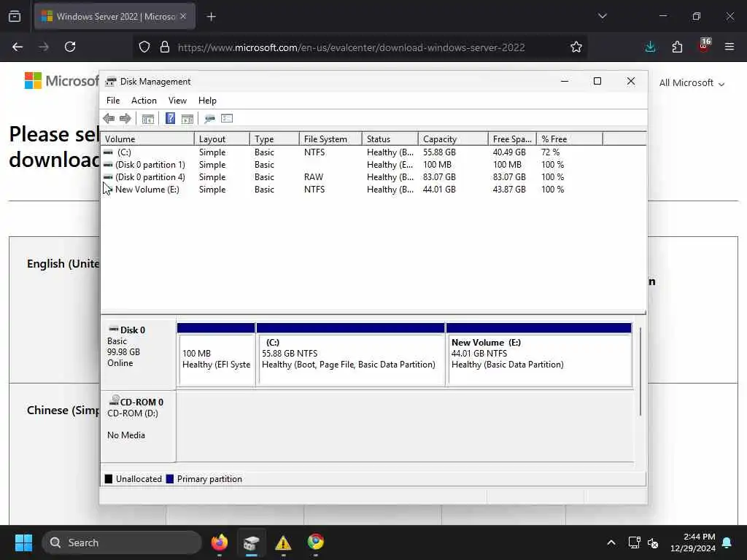Click the Disk Management taskbar icon
This screenshot has width=747, height=560.
point(251,542)
